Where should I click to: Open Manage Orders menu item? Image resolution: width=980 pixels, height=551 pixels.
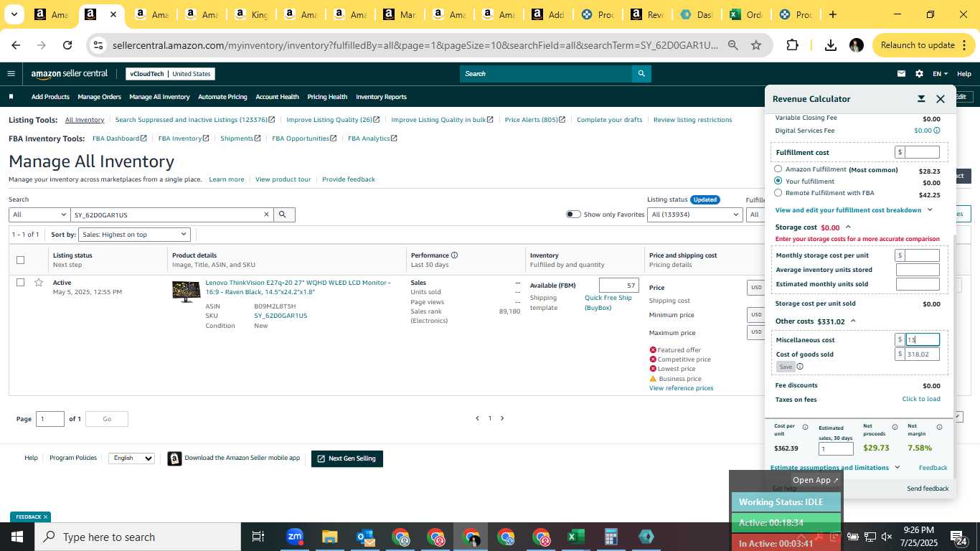pyautogui.click(x=99, y=97)
